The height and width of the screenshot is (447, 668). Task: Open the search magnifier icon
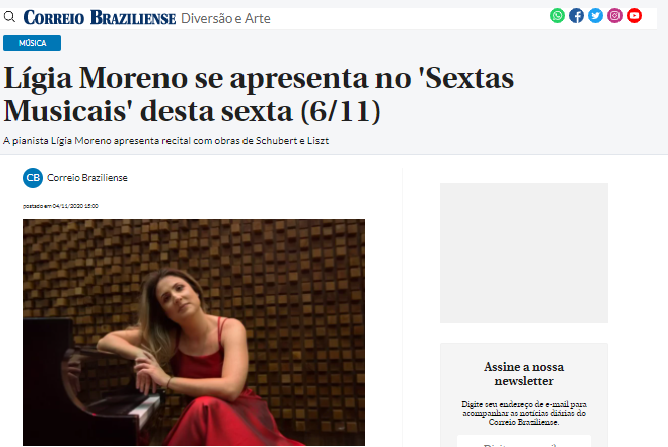tap(9, 17)
